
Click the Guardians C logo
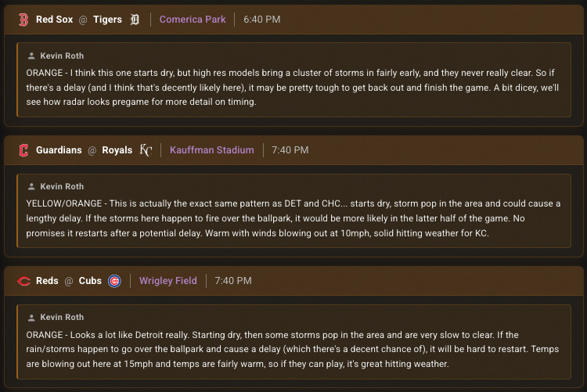pos(23,150)
